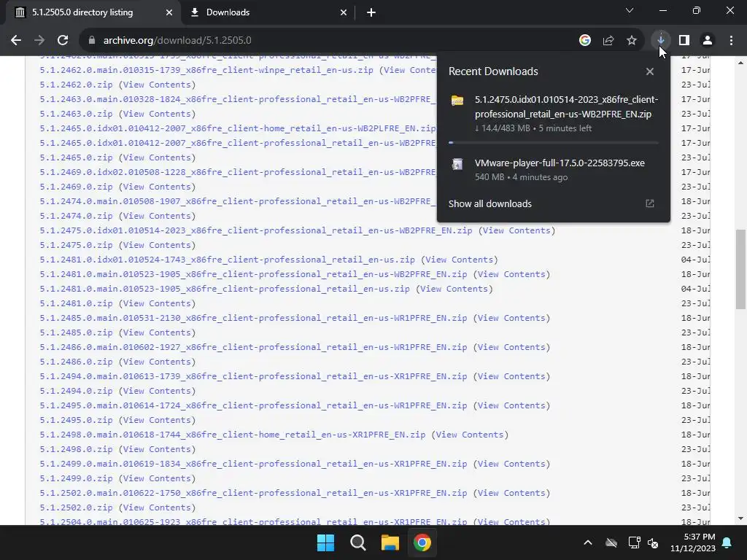Click the page vertical scrollbar thumb

(740, 269)
